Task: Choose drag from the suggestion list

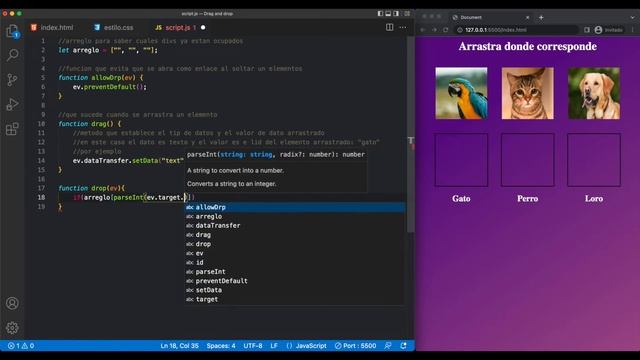Action: click(x=295, y=235)
